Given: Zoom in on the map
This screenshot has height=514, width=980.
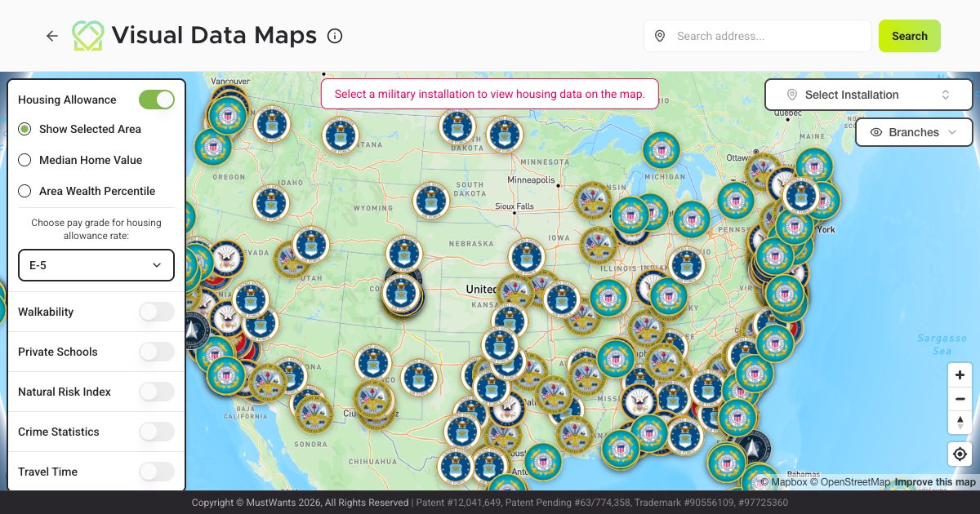Looking at the screenshot, I should pyautogui.click(x=960, y=375).
